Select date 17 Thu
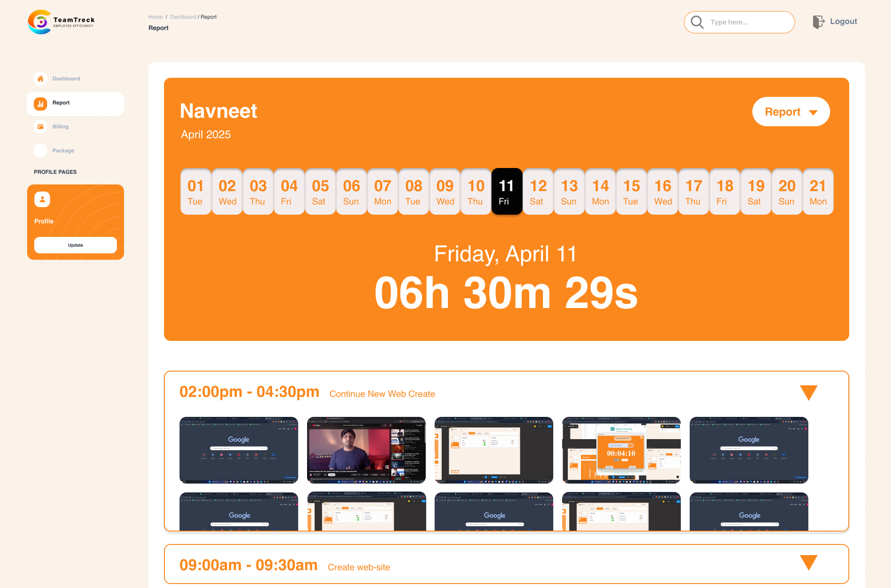891x588 pixels. click(x=694, y=192)
